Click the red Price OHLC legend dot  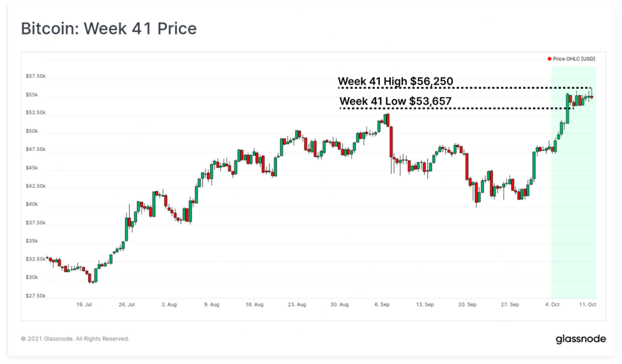tap(549, 59)
